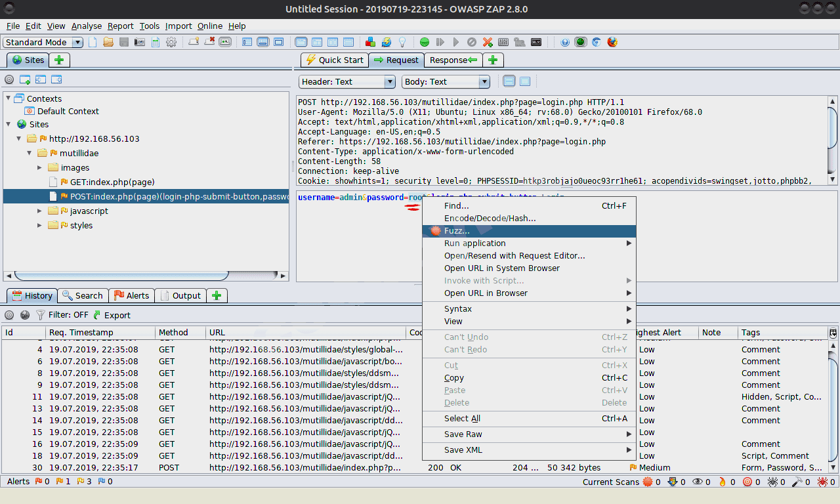Toggle the Show Tab Names and Icons button
This screenshot has height=504, width=840.
pyautogui.click(x=225, y=42)
